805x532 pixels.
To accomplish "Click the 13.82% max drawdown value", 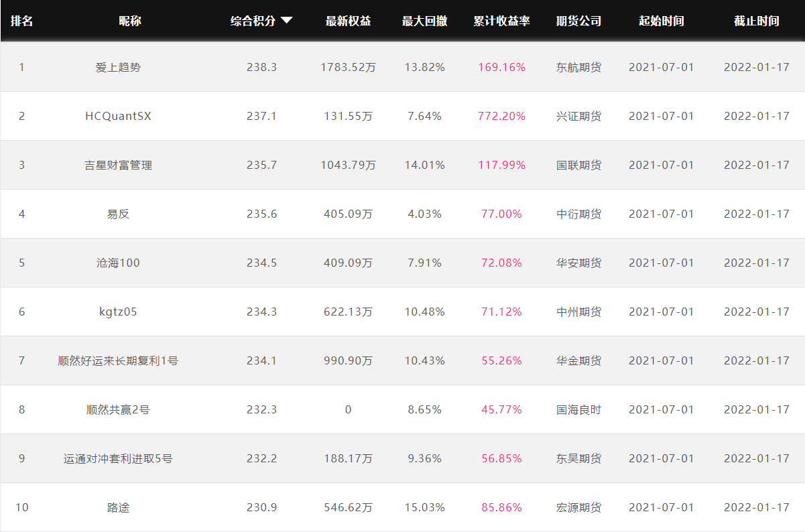I will (424, 67).
